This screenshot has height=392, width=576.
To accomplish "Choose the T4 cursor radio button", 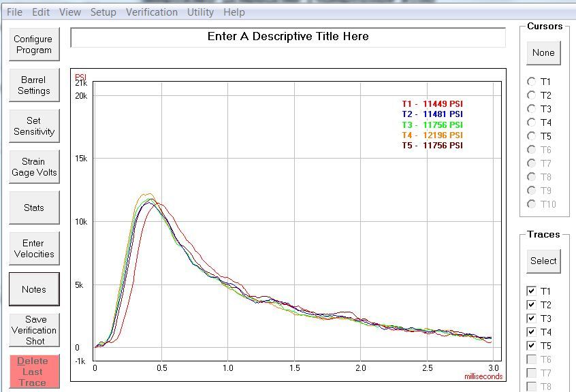I will click(x=531, y=122).
